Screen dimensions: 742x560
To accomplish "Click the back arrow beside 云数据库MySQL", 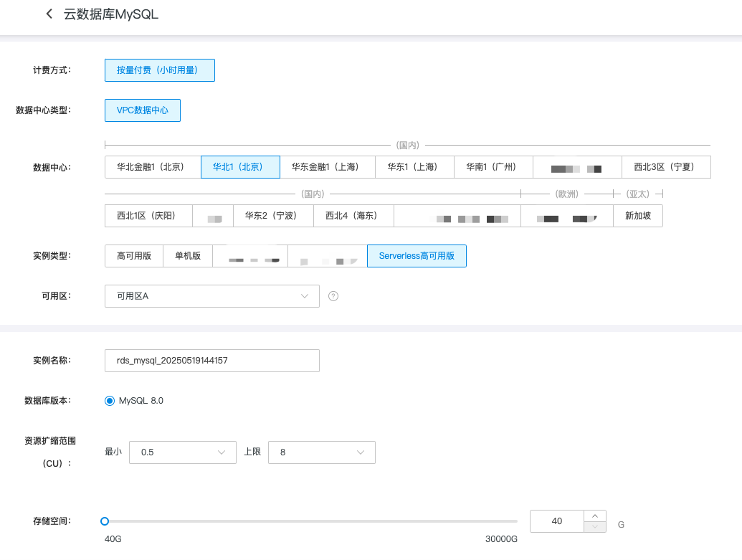I will click(x=49, y=14).
